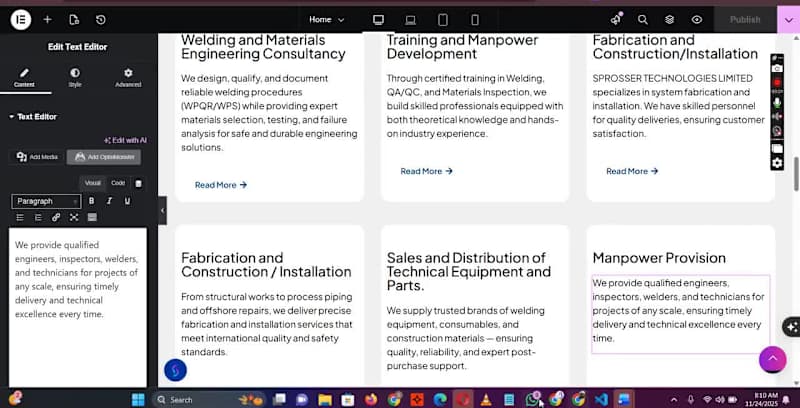Open VLC media player from taskbar

point(486,399)
